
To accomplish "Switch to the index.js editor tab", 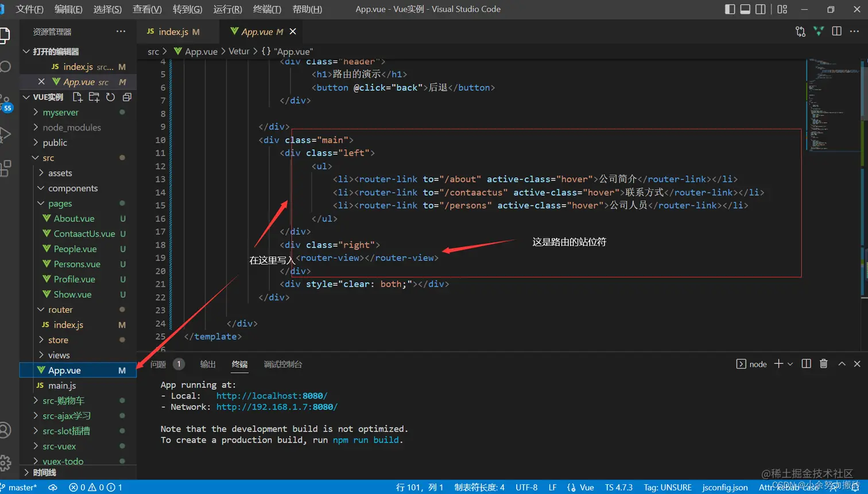I will [179, 32].
